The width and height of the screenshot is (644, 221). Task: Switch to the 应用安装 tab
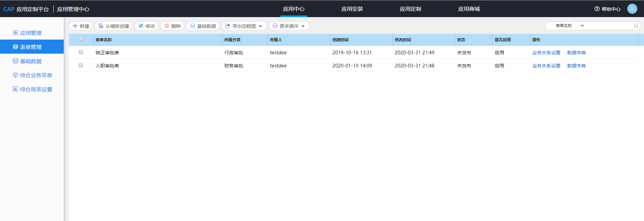click(352, 9)
